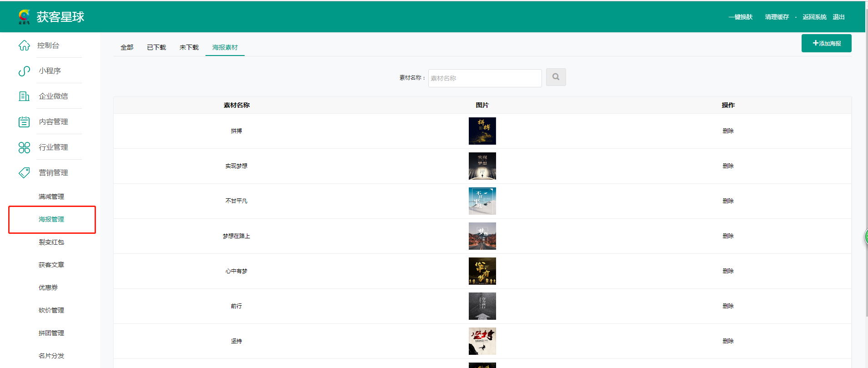Click the material name 实现梦想
The height and width of the screenshot is (368, 868).
pos(236,166)
